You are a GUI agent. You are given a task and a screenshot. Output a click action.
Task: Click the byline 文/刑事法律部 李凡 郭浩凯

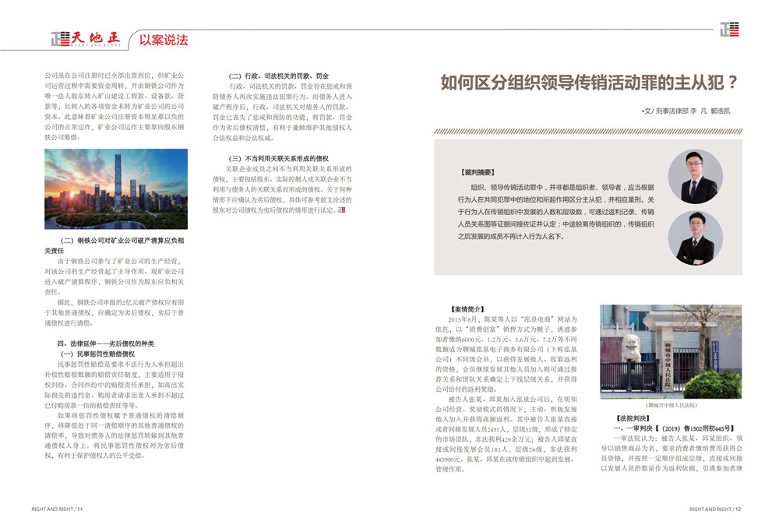tap(686, 111)
